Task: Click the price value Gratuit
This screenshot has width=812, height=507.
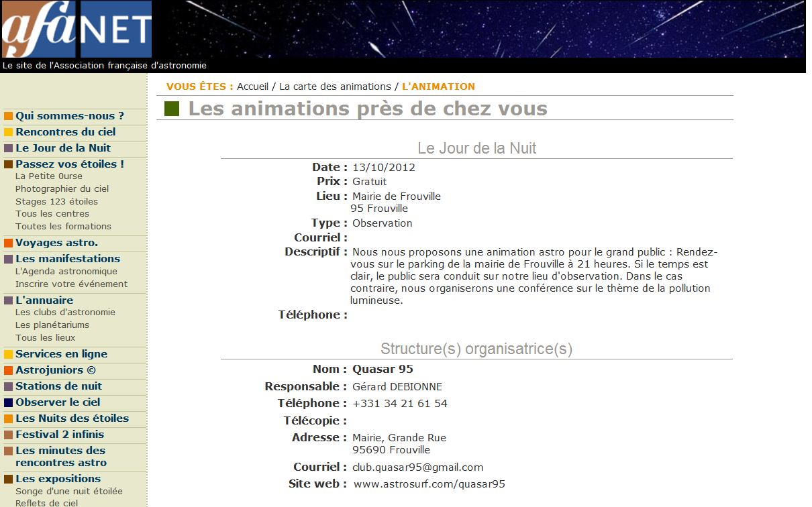Action: pos(370,182)
